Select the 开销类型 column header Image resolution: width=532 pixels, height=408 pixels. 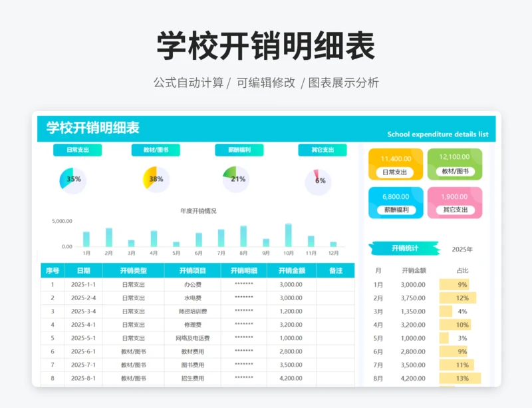click(x=134, y=271)
